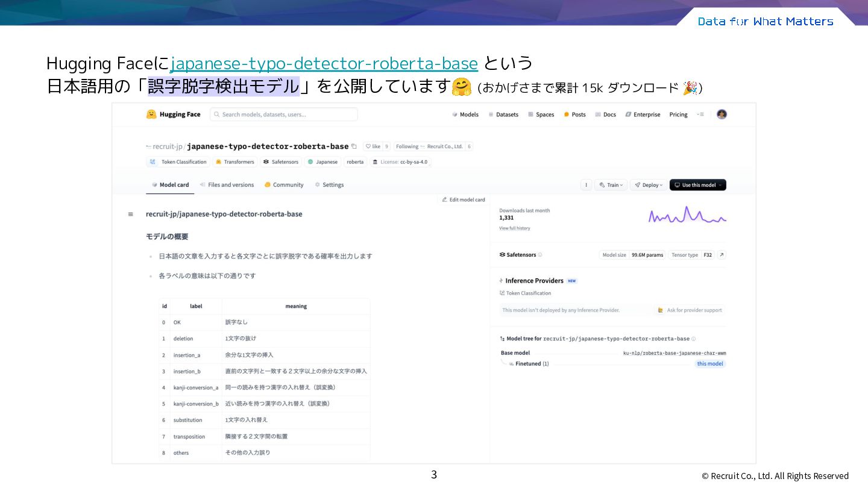Click Ask for provider support
The height and width of the screenshot is (488, 868).
(x=690, y=310)
